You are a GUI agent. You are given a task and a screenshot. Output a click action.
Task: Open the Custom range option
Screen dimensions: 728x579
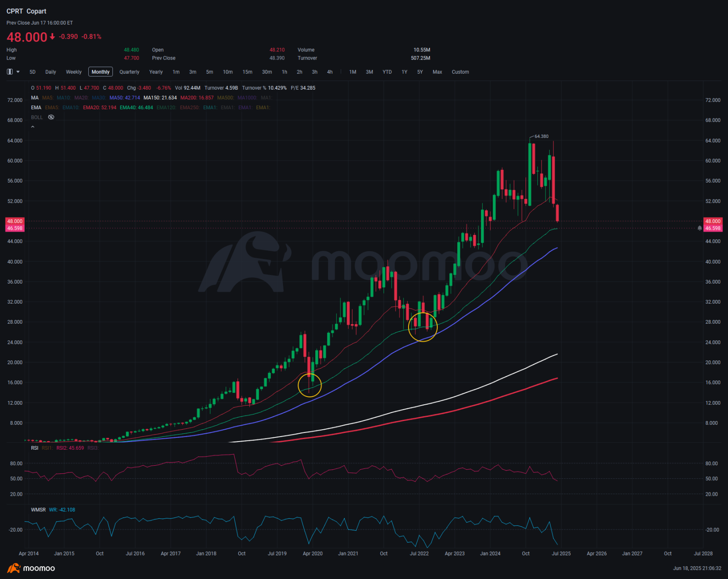point(460,72)
